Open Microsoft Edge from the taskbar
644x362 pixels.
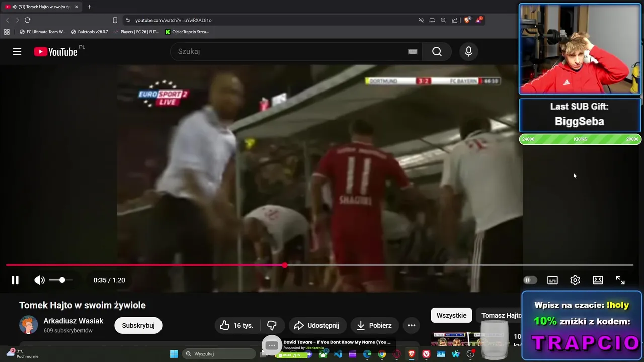coord(367,354)
